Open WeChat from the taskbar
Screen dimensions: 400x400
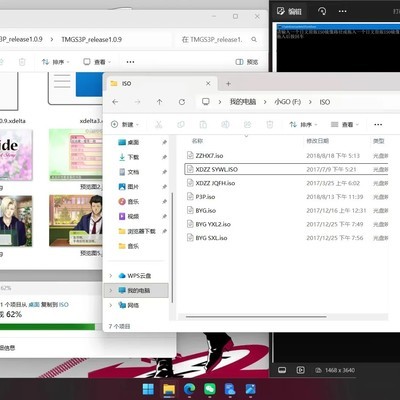coord(210,389)
